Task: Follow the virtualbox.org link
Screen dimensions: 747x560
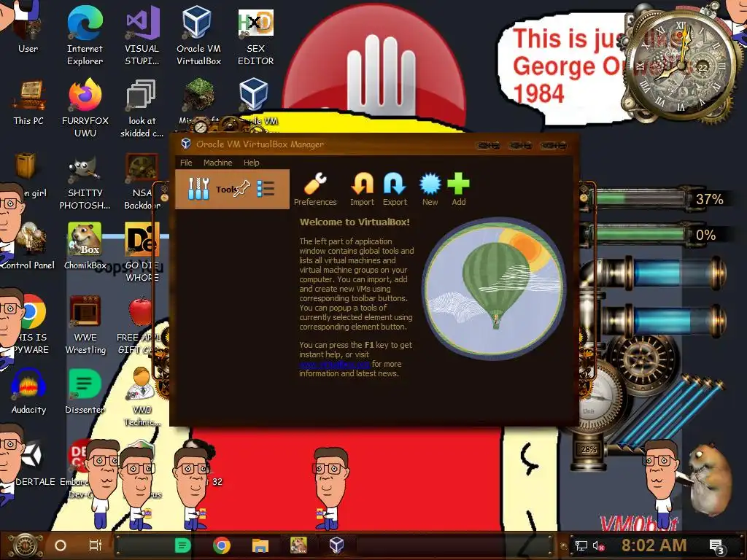Action: point(334,365)
